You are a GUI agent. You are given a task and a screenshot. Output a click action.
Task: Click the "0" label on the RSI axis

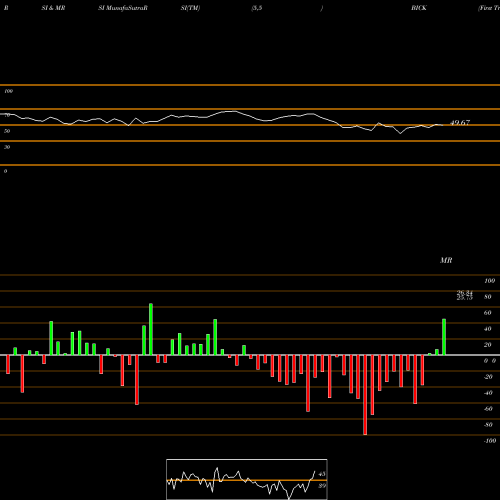click(5, 171)
